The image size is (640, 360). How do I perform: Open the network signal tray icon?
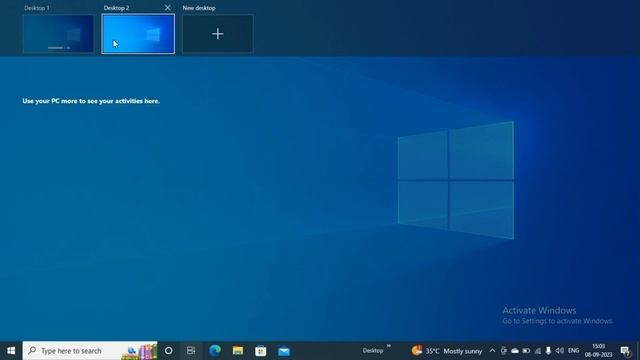(538, 351)
